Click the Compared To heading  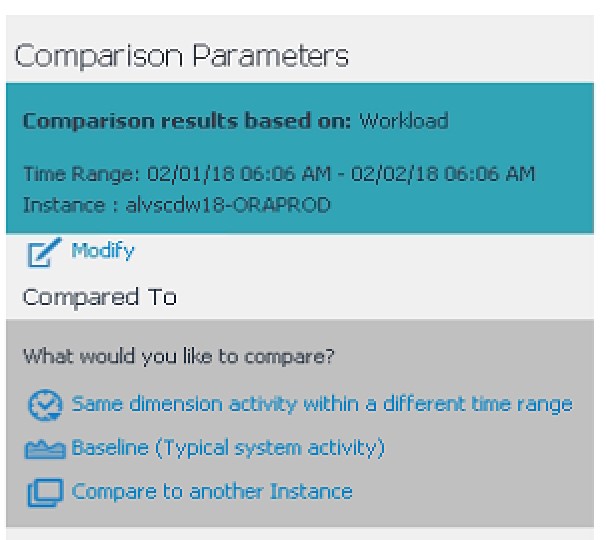tap(100, 297)
